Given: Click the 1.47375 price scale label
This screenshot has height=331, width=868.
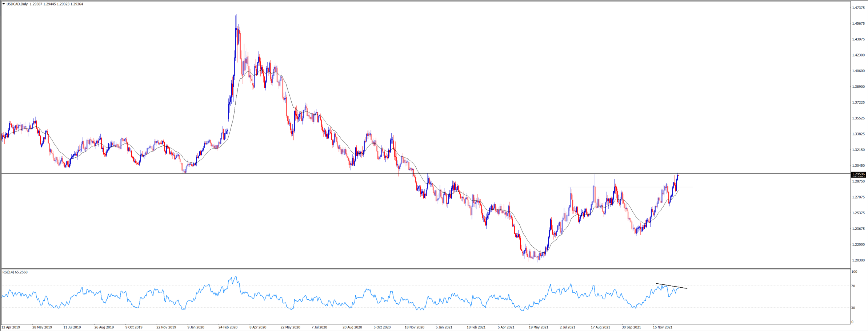Looking at the screenshot, I should [858, 8].
